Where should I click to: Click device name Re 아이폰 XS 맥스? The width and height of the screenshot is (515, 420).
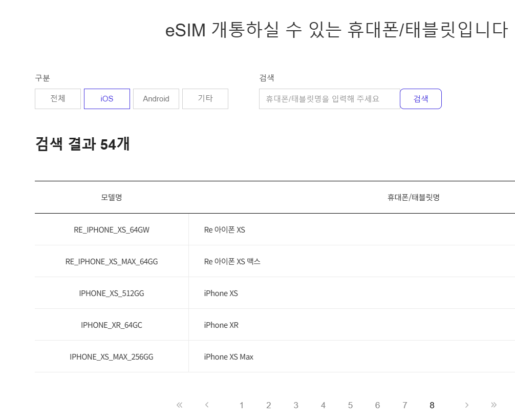(x=232, y=262)
